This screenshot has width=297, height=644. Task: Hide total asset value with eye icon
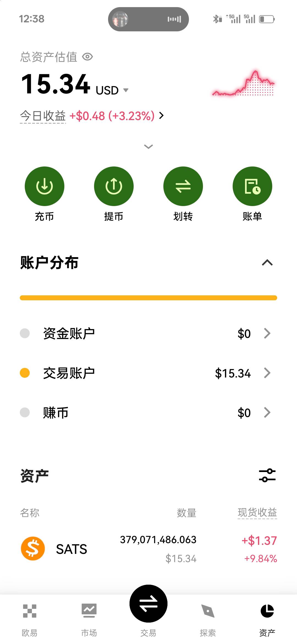(88, 57)
